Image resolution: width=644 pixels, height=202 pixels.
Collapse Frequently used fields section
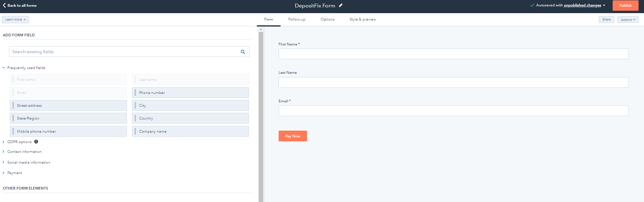(4, 68)
